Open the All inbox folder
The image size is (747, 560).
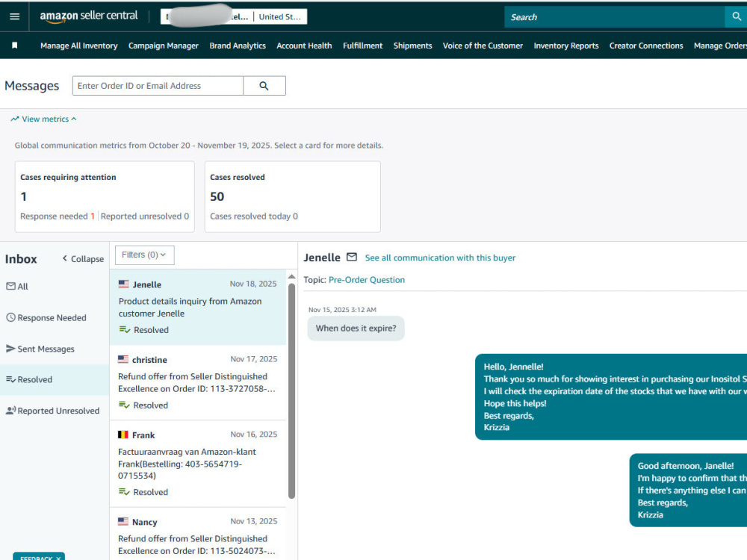pos(17,286)
